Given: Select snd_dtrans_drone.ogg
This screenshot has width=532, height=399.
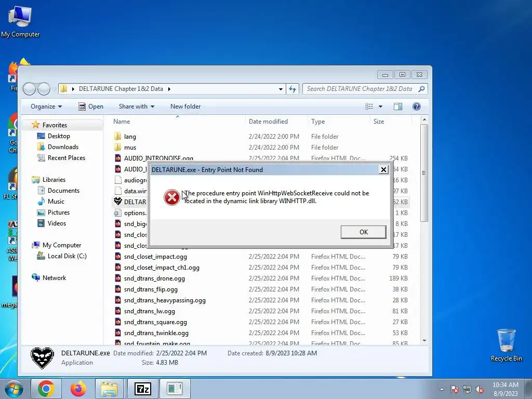Looking at the screenshot, I should [154, 278].
